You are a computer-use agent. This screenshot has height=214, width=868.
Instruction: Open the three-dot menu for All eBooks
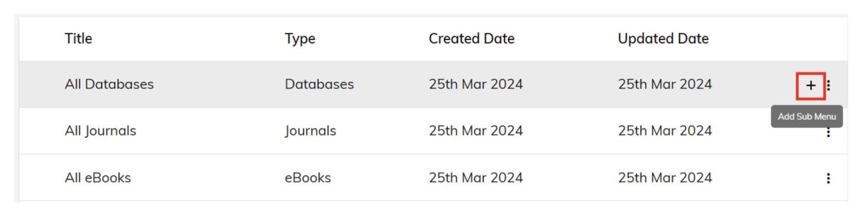[828, 178]
